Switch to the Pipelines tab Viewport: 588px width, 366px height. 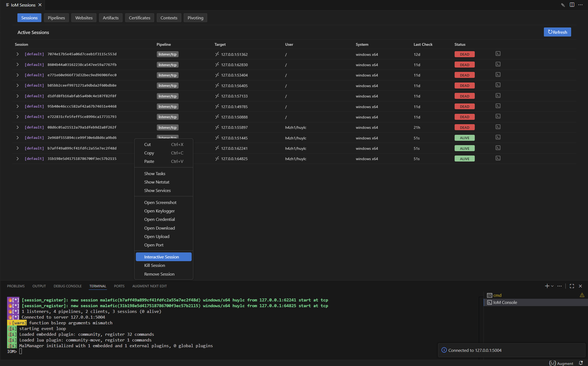pyautogui.click(x=56, y=18)
